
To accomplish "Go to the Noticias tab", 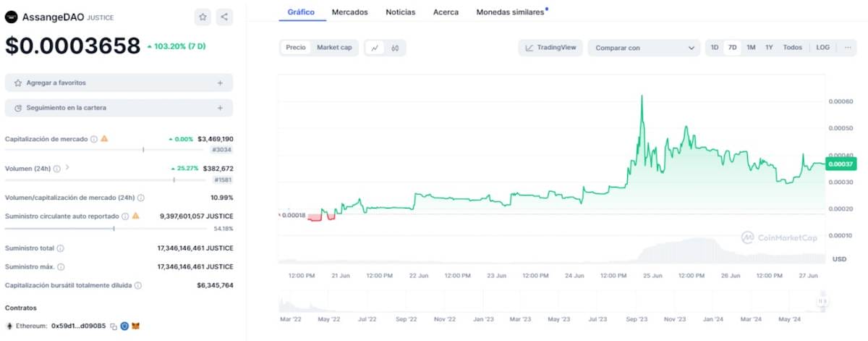I will [400, 12].
